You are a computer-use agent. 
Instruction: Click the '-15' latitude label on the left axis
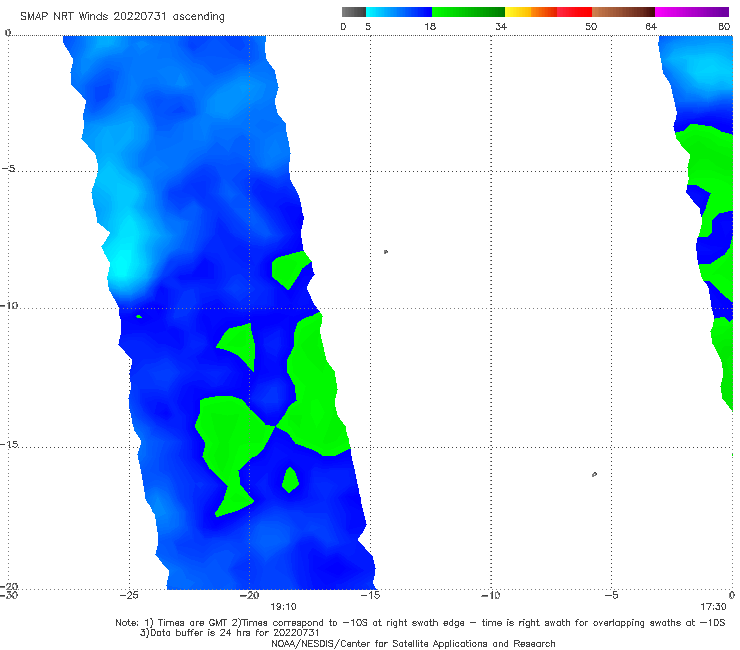coord(8,444)
